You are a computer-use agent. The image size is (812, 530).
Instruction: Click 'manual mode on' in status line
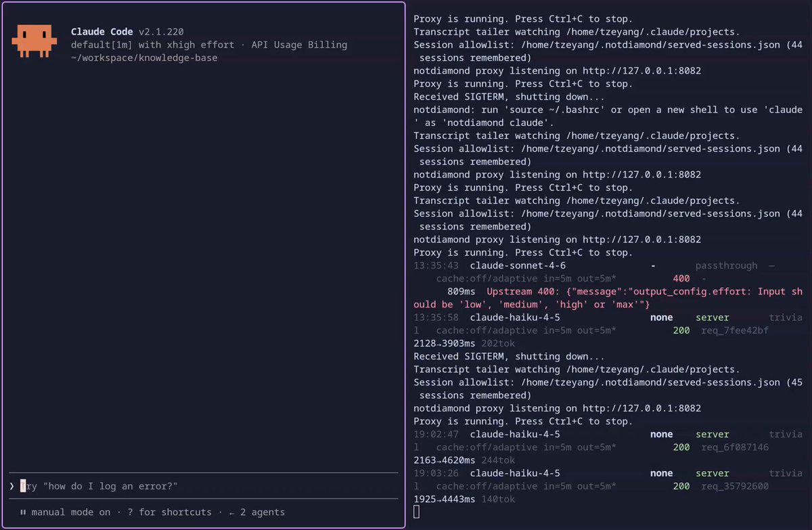click(71, 512)
